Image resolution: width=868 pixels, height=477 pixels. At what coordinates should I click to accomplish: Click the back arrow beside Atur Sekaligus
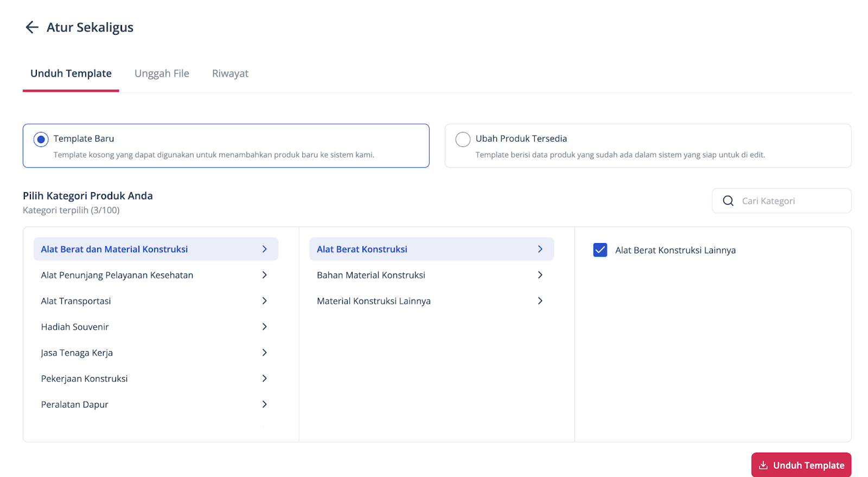(32, 27)
